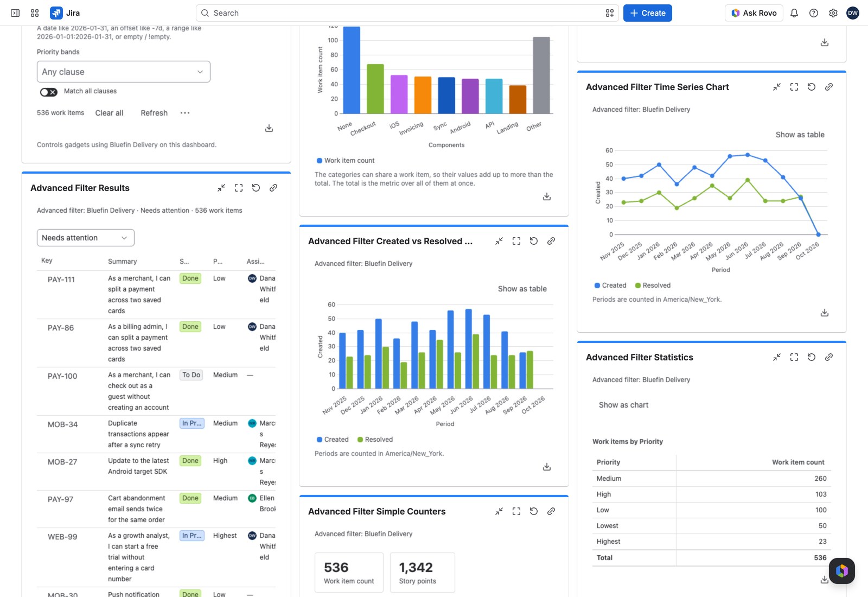Click Clear all filters
868x597 pixels.
(109, 113)
